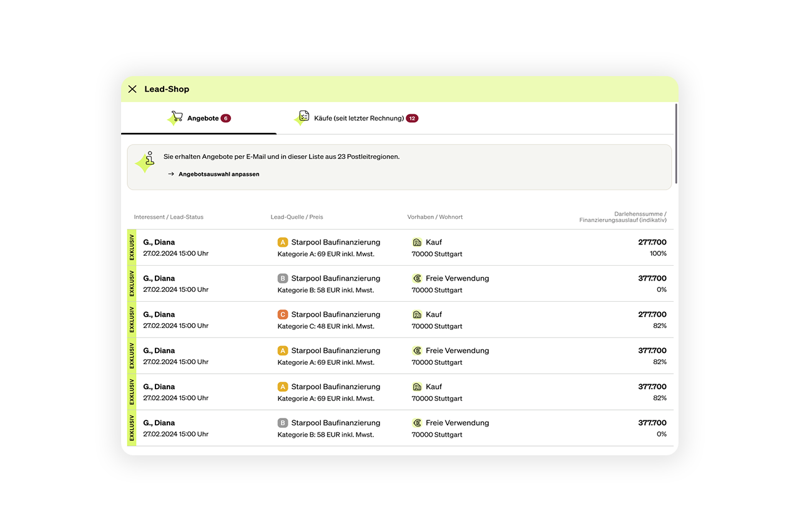The height and width of the screenshot is (532, 799).
Task: Click the Kauf house icon in first row
Action: click(417, 242)
